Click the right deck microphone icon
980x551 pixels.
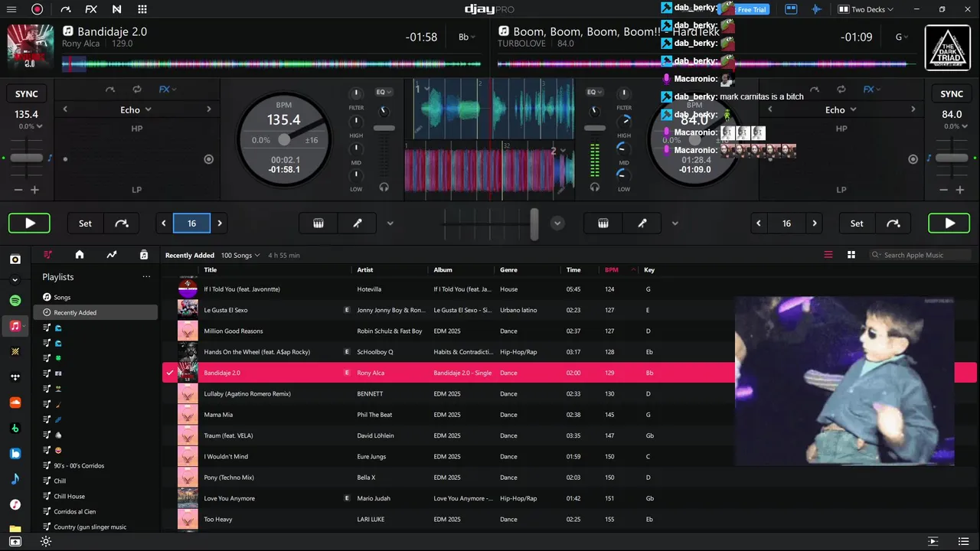[642, 223]
